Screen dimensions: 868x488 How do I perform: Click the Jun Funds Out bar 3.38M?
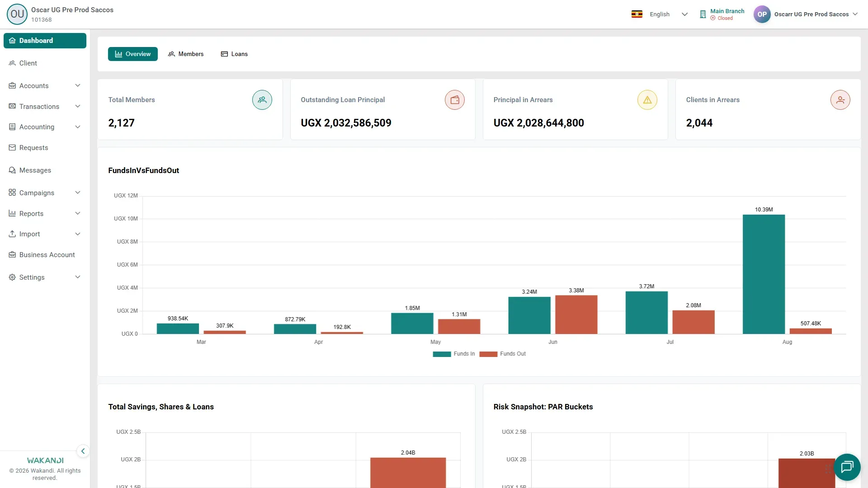(576, 314)
